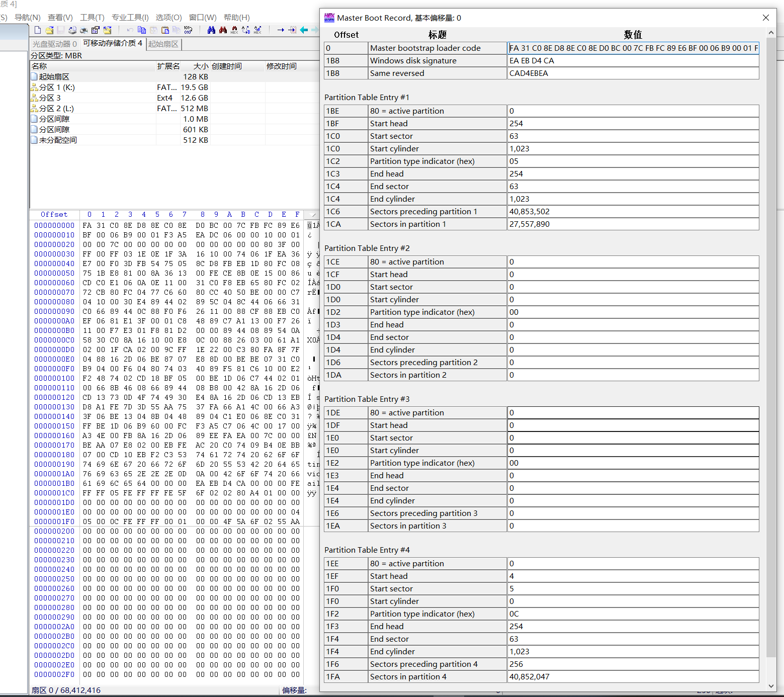Click the Paste clipboard toolbar icon
784x697 pixels.
pos(165,30)
